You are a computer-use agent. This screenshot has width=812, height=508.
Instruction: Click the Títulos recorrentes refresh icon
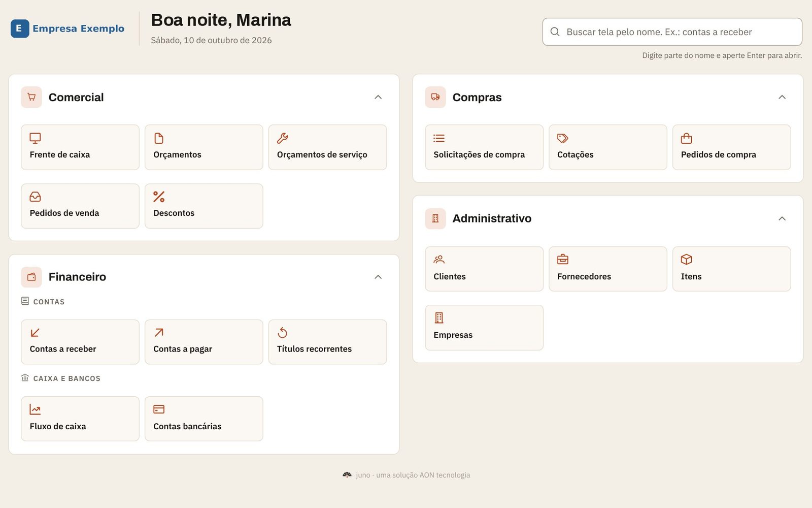point(283,333)
